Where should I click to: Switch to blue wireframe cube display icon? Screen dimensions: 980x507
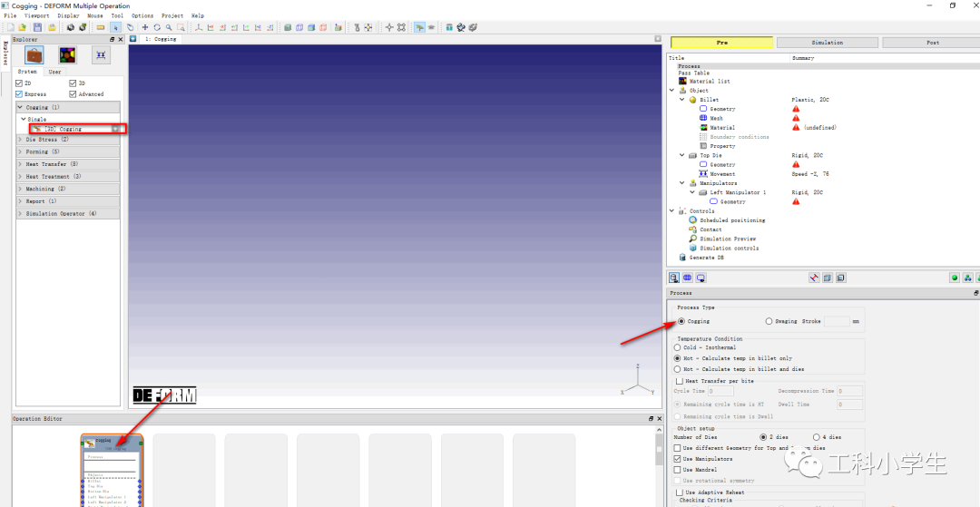pyautogui.click(x=299, y=27)
